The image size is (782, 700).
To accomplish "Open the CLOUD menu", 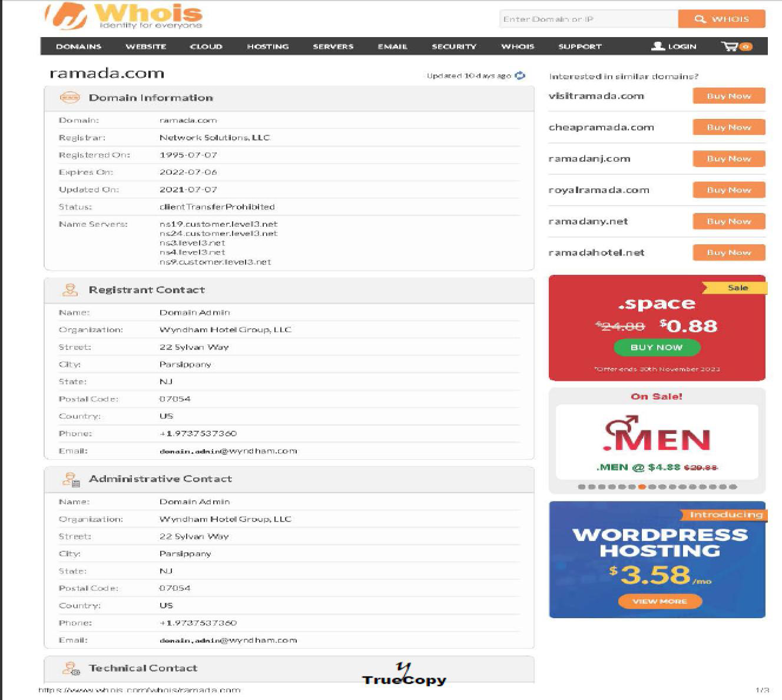I will [206, 47].
